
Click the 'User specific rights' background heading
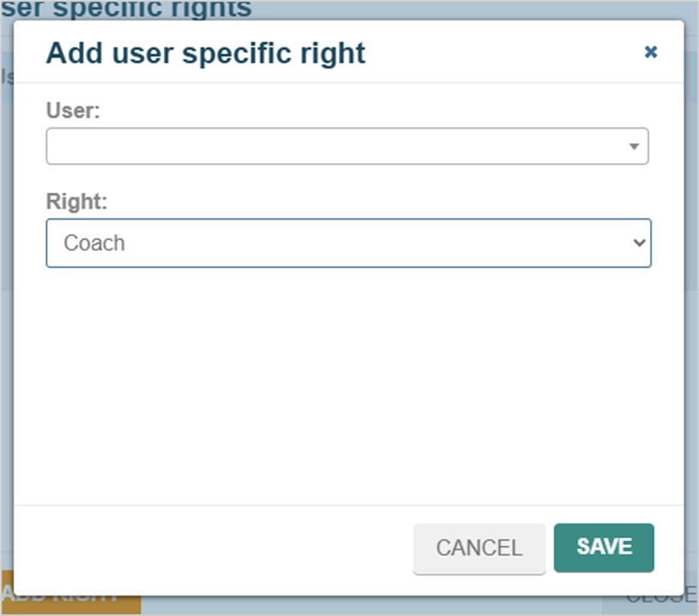[126, 9]
